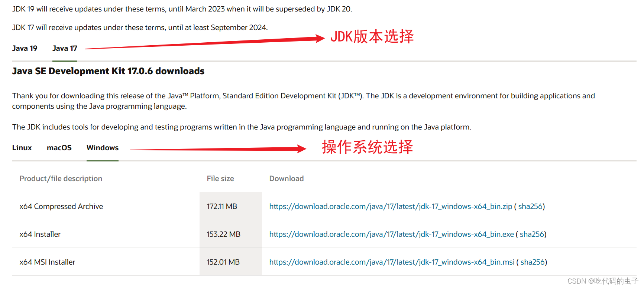644x288 pixels.
Task: Click the Product/file description column header
Action: click(x=61, y=179)
